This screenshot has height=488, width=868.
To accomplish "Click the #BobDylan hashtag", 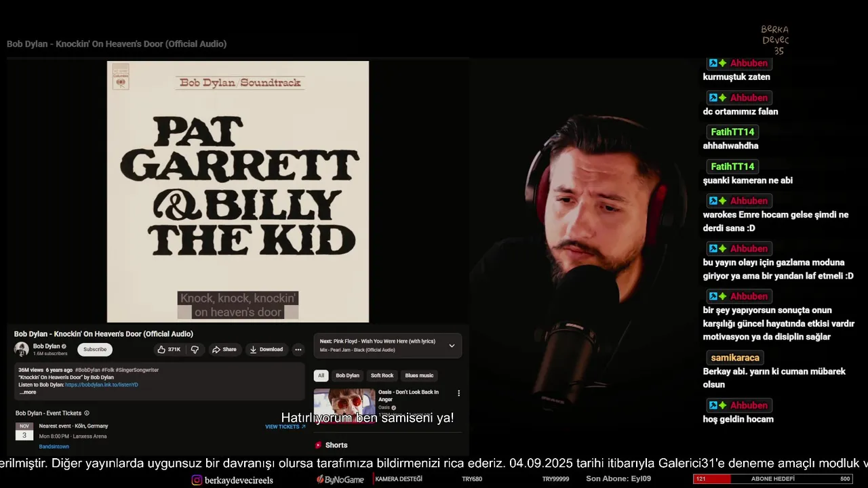I will pyautogui.click(x=88, y=370).
